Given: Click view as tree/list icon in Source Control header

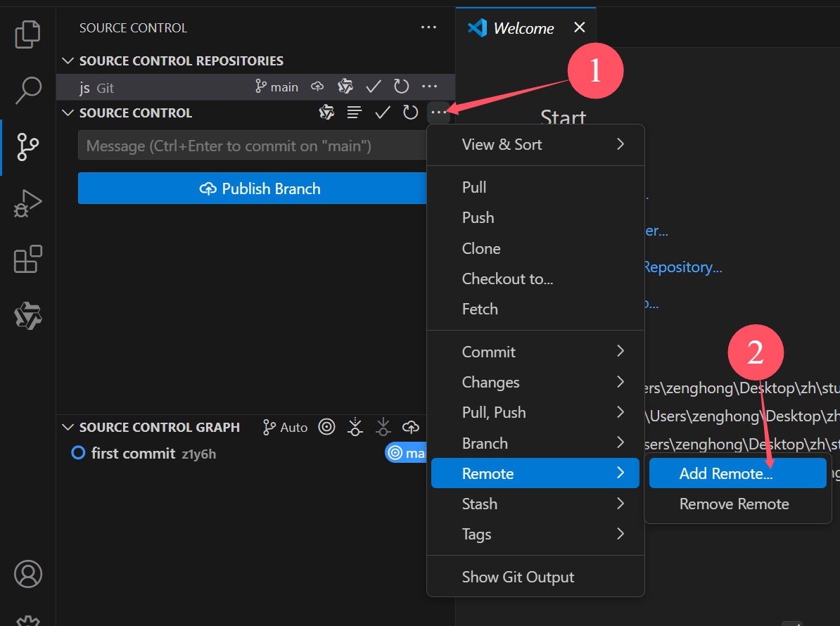Looking at the screenshot, I should [354, 113].
